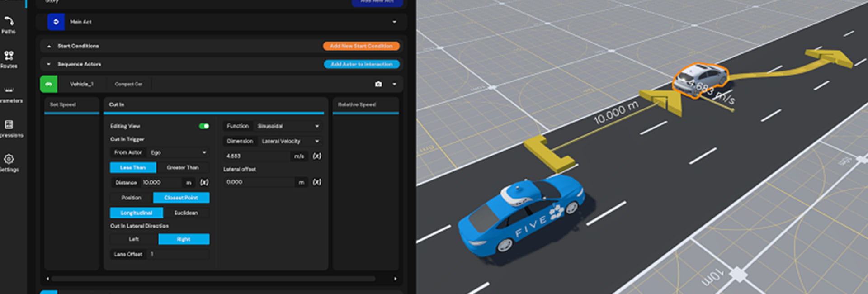Toggle the Editing View switch
Viewport: 868px width, 294px height.
point(204,126)
